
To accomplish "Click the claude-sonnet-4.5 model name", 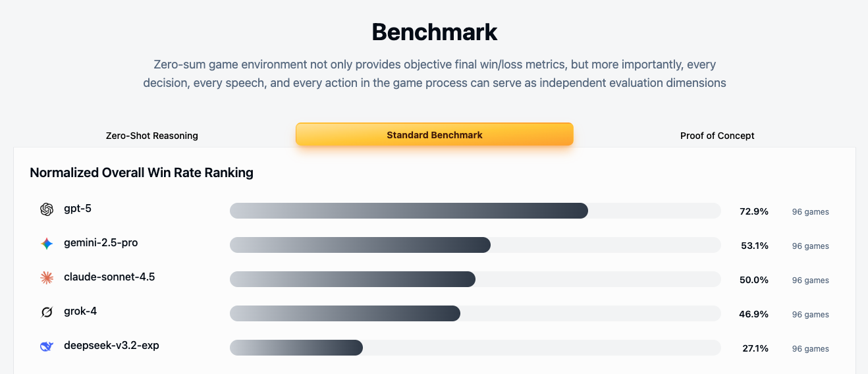I will tap(109, 277).
